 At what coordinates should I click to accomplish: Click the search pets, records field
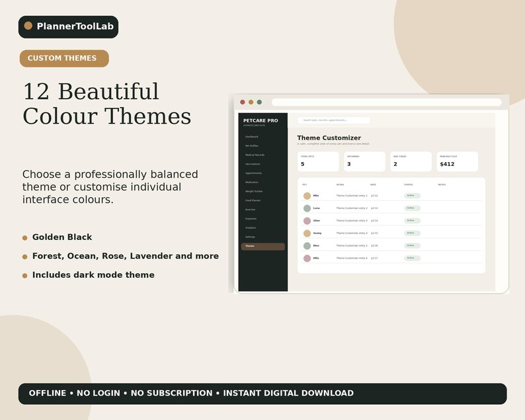point(334,120)
